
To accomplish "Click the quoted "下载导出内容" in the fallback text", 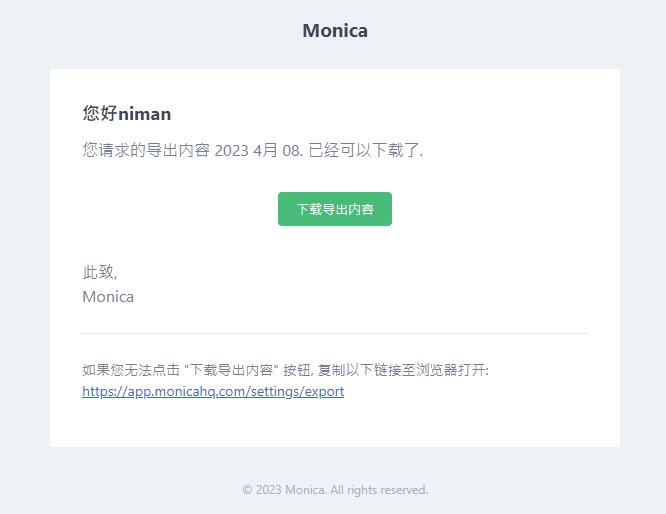I will tap(231, 370).
